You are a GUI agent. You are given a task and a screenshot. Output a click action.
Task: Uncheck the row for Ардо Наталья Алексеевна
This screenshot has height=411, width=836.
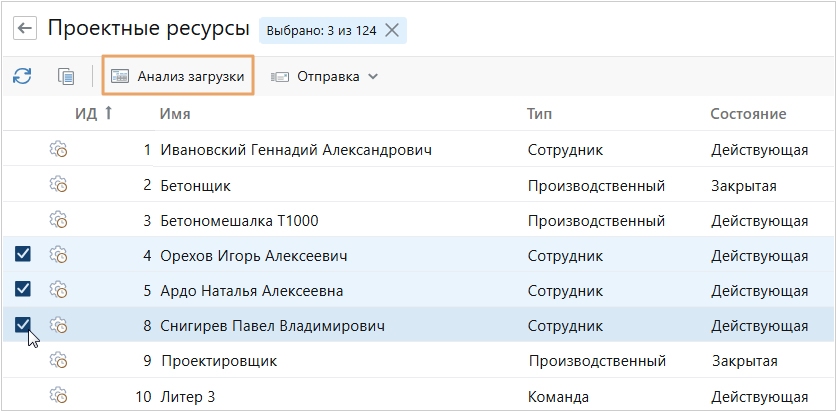click(x=23, y=290)
